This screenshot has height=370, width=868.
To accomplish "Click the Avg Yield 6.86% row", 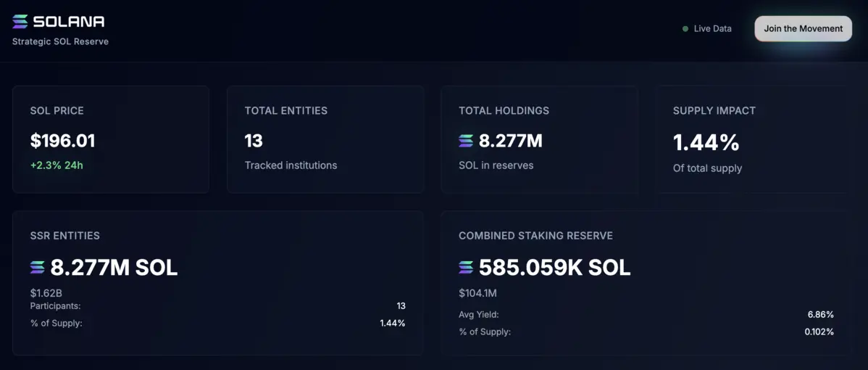I will pos(646,315).
